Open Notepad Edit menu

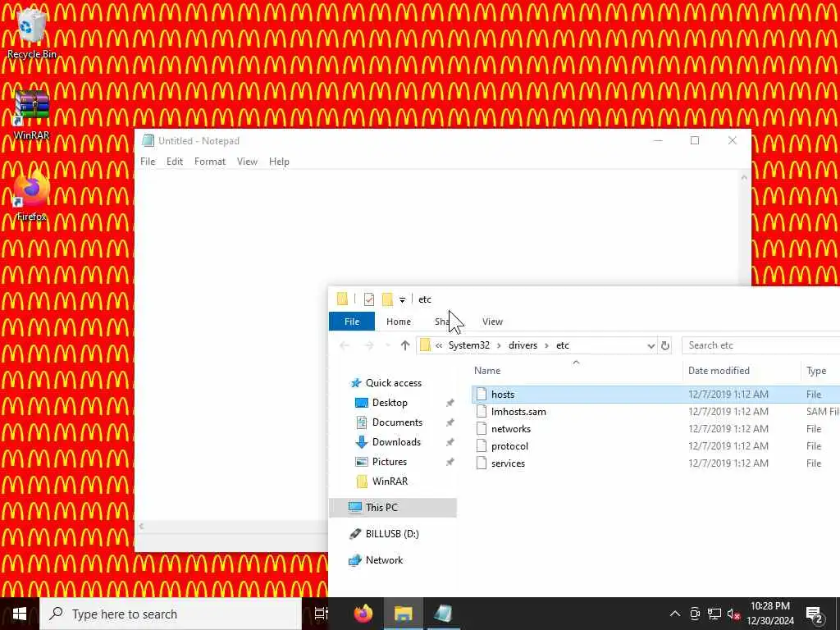[x=175, y=162]
